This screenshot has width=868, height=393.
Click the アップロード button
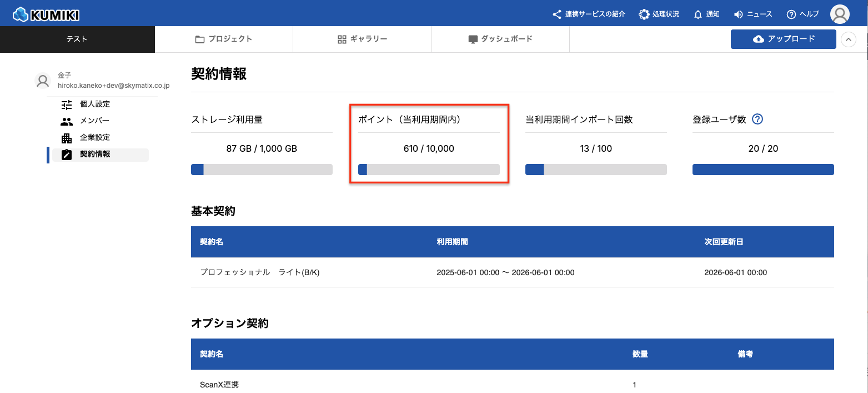(783, 39)
